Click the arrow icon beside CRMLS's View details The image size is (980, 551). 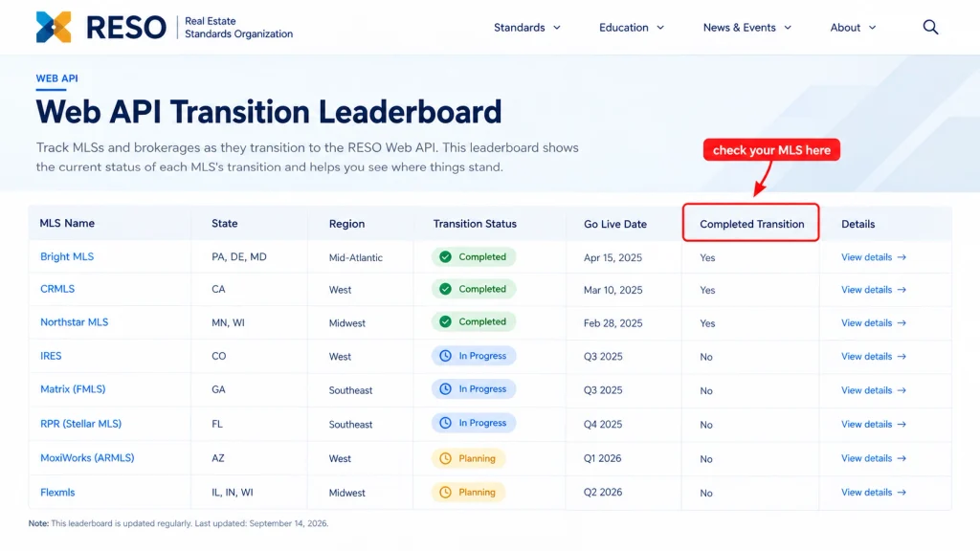pyautogui.click(x=902, y=289)
